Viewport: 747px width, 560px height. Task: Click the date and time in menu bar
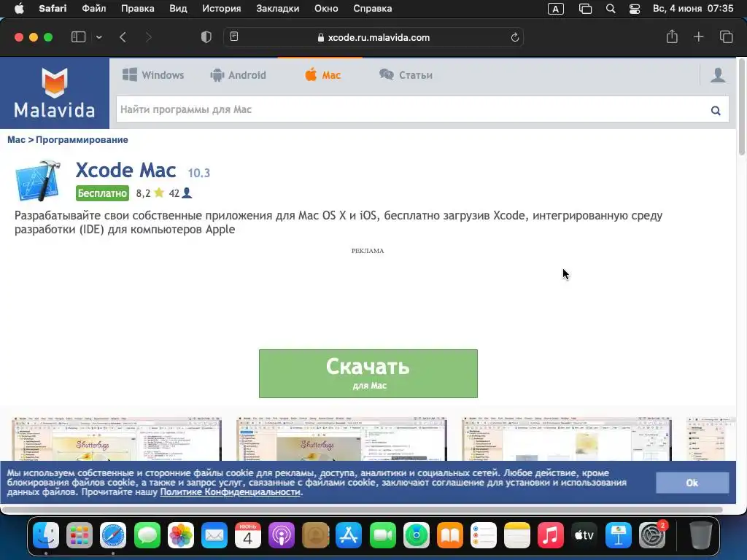[693, 9]
